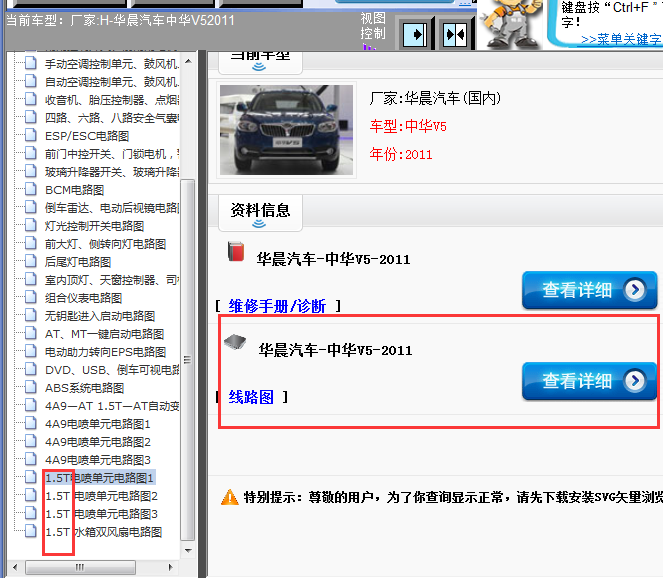This screenshot has height=578, width=663.
Task: Click the >>菜单关键字 link
Action: pos(622,39)
